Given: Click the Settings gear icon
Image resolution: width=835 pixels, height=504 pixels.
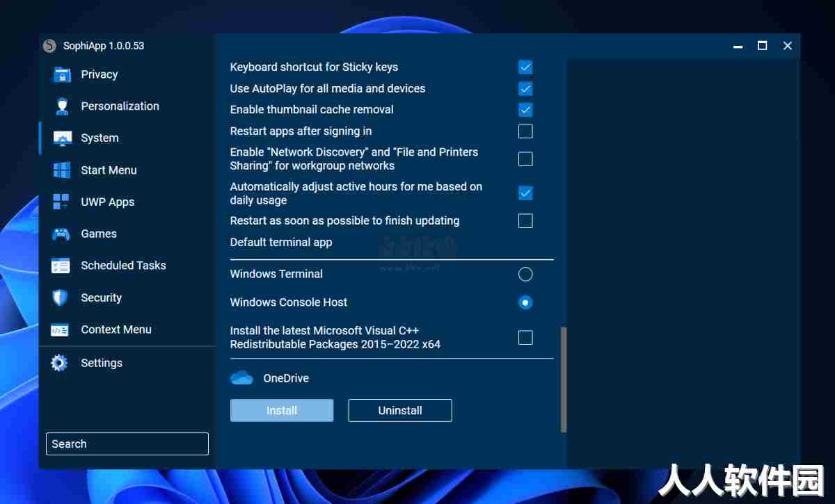Looking at the screenshot, I should [60, 363].
